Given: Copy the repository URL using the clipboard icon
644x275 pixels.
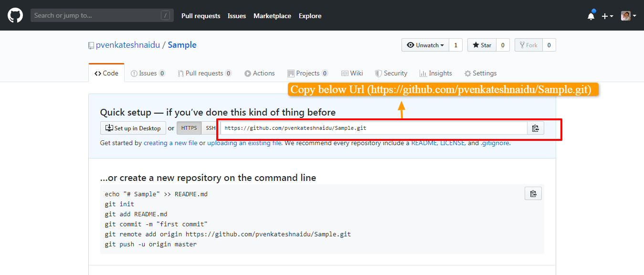Looking at the screenshot, I should (535, 127).
